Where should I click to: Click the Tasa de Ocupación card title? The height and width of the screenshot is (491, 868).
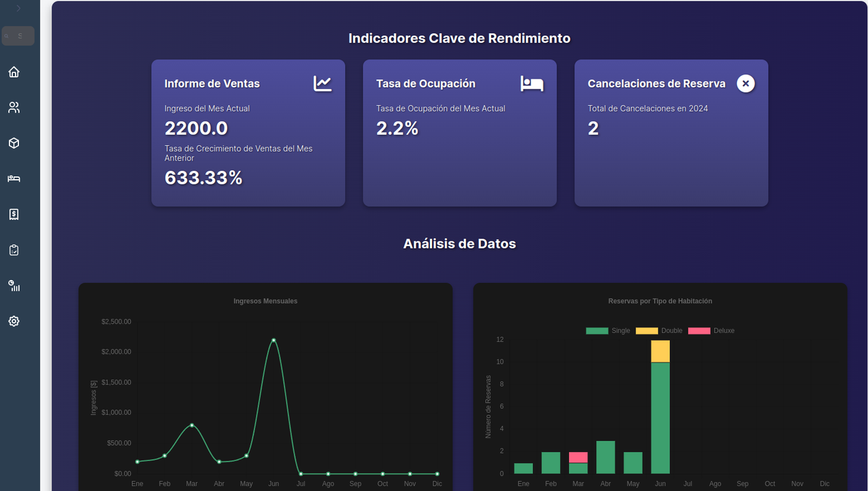click(x=426, y=83)
